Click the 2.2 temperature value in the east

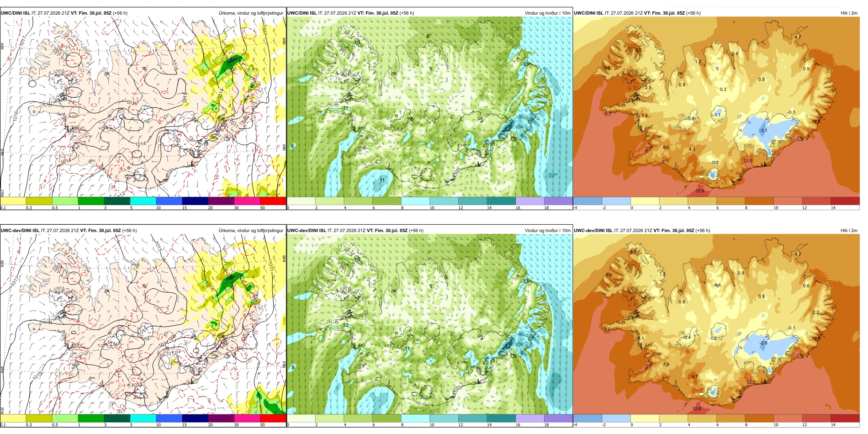tap(816, 312)
